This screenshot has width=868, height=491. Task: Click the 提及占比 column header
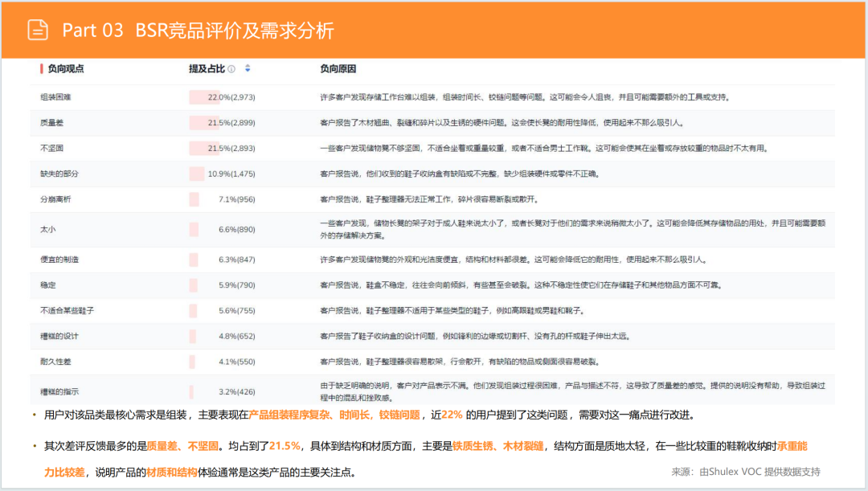[x=207, y=68]
